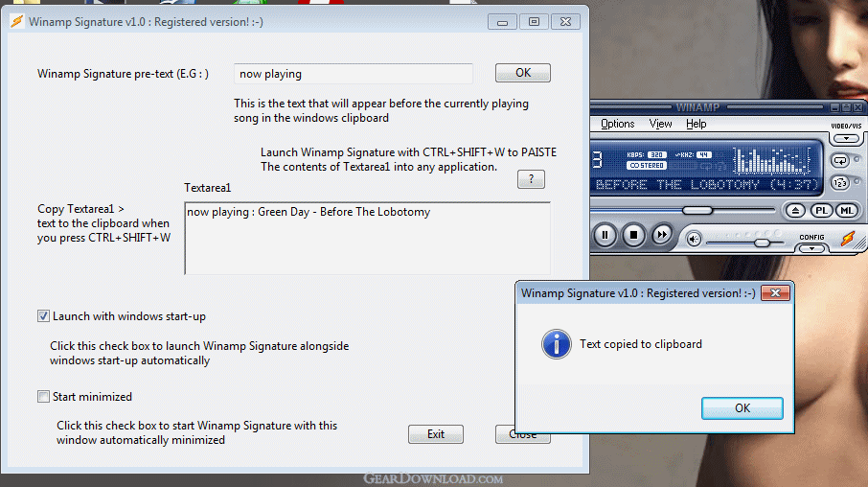Open the Winamp Help menu
This screenshot has height=487, width=868.
click(x=696, y=124)
